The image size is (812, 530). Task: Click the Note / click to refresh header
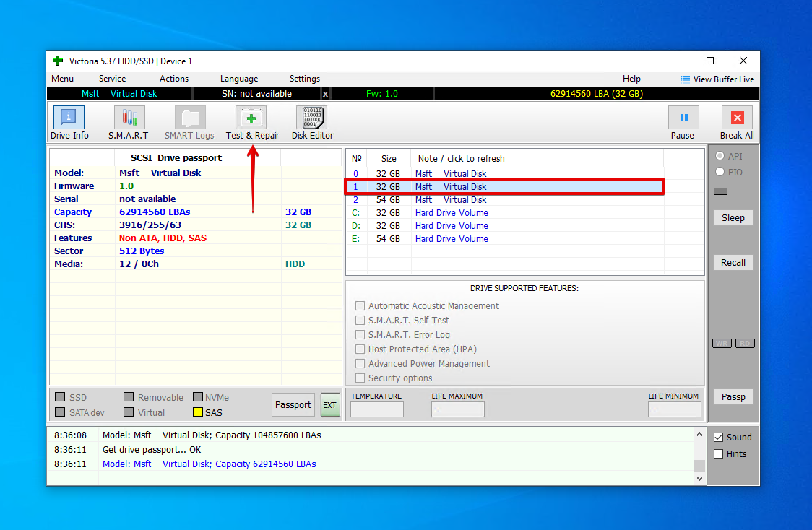pyautogui.click(x=461, y=159)
